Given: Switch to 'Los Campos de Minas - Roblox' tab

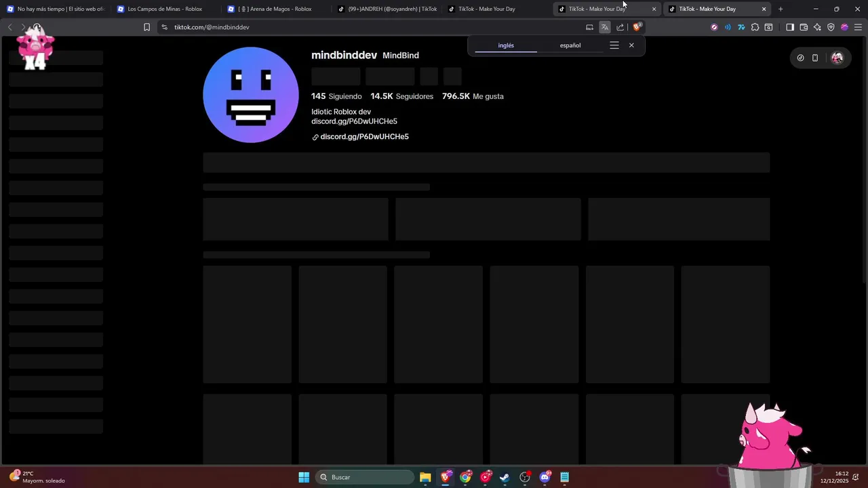Looking at the screenshot, I should [x=166, y=9].
